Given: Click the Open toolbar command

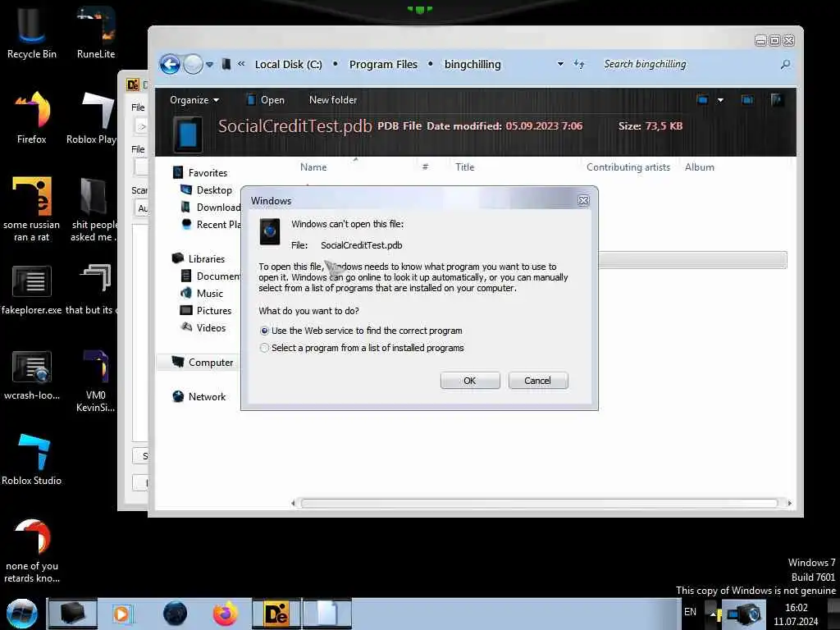Looking at the screenshot, I should 266,100.
